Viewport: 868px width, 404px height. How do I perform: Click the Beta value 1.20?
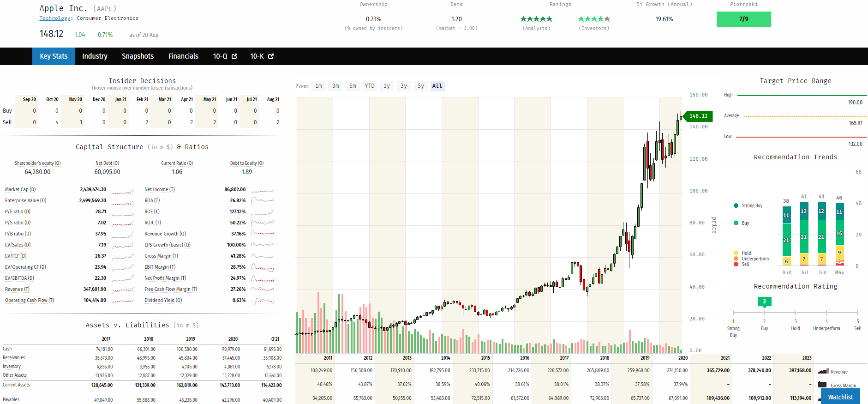(x=456, y=19)
